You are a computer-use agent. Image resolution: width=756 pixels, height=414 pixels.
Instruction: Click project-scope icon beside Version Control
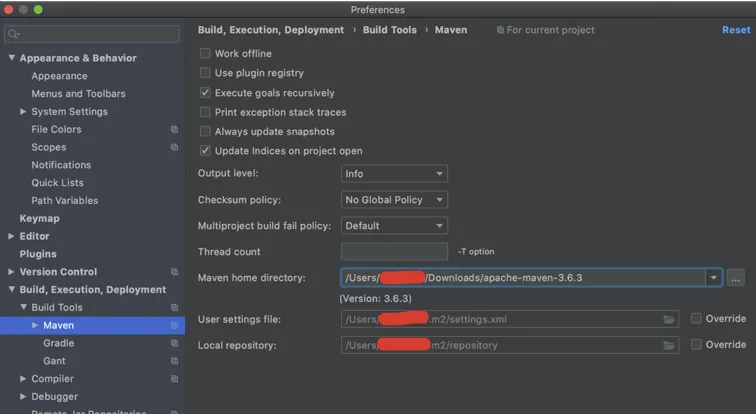174,272
